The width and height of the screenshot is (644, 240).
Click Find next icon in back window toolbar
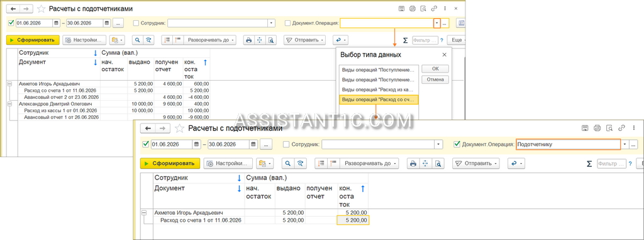[x=148, y=40]
